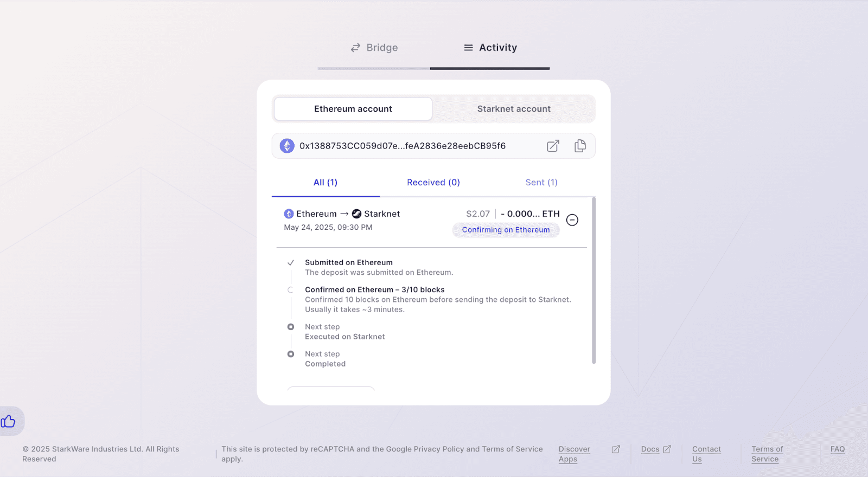Click the truncated Ethereum address text
Viewport: 868px width, 477px height.
[x=403, y=146]
